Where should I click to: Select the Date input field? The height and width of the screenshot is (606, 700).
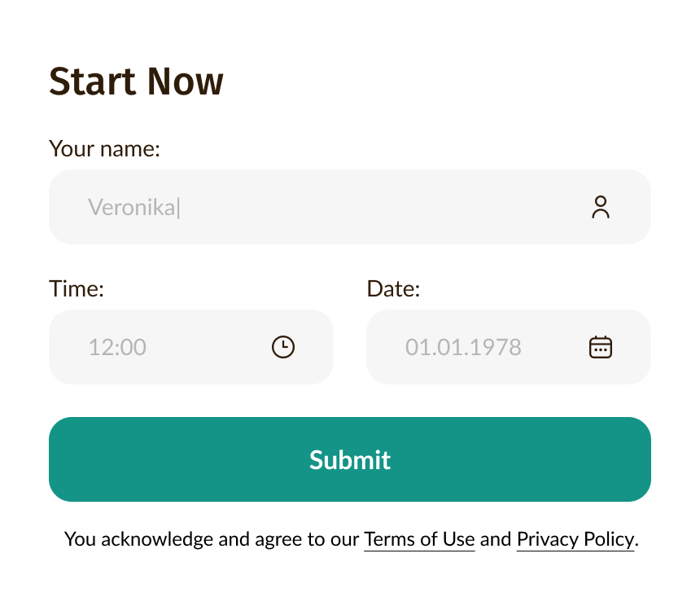tap(509, 347)
